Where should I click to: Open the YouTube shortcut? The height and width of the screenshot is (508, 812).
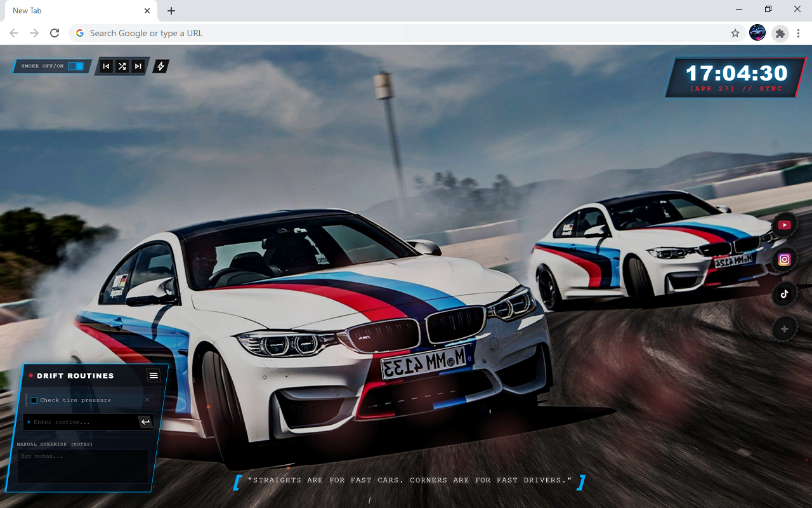click(x=785, y=225)
